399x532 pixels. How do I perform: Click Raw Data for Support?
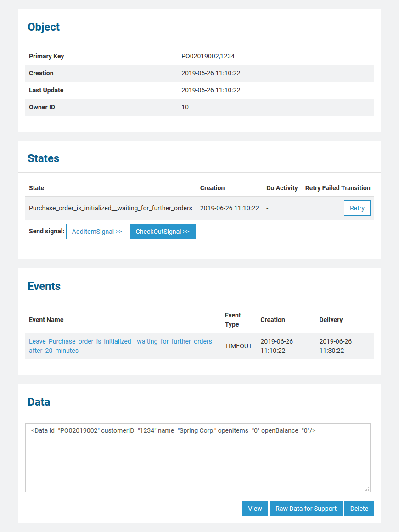click(x=306, y=508)
